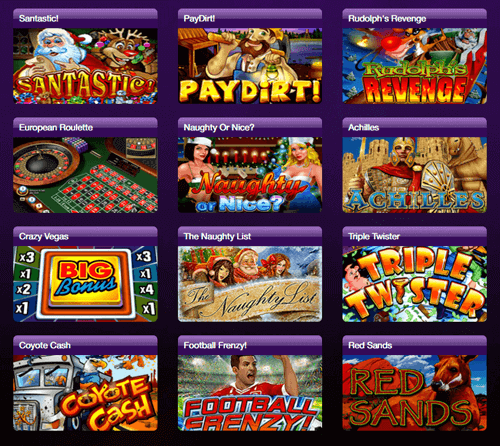Open the European Roulette table image

(85, 175)
